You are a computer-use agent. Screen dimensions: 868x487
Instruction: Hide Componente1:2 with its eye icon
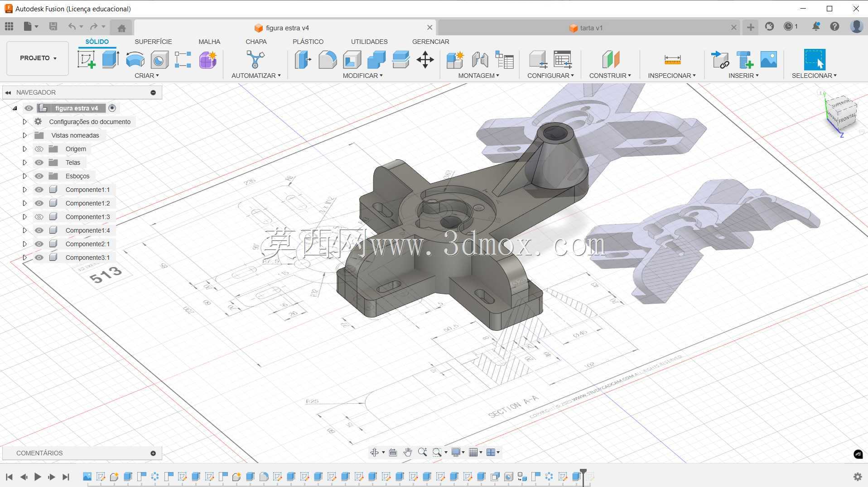(39, 203)
